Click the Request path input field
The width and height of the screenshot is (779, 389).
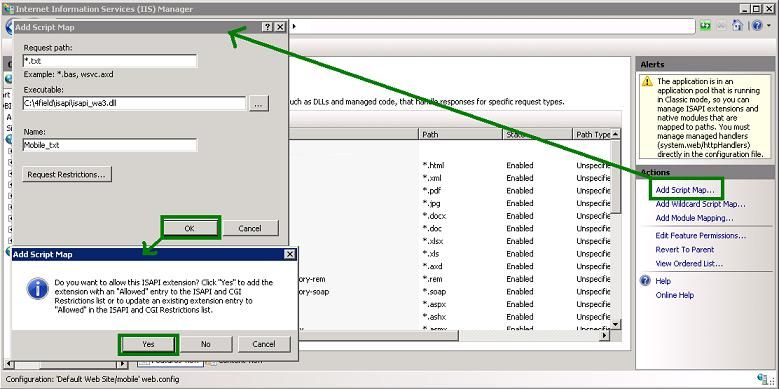click(x=110, y=61)
